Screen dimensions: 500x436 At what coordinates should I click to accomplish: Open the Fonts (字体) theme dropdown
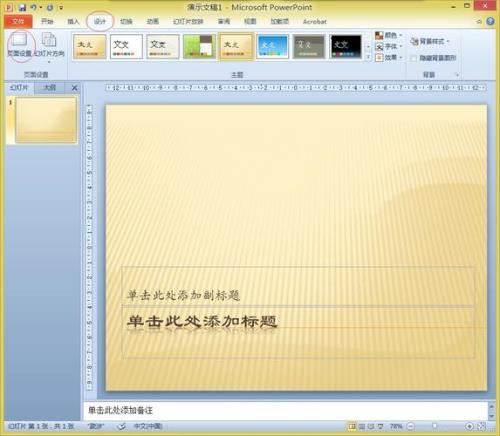(x=389, y=46)
